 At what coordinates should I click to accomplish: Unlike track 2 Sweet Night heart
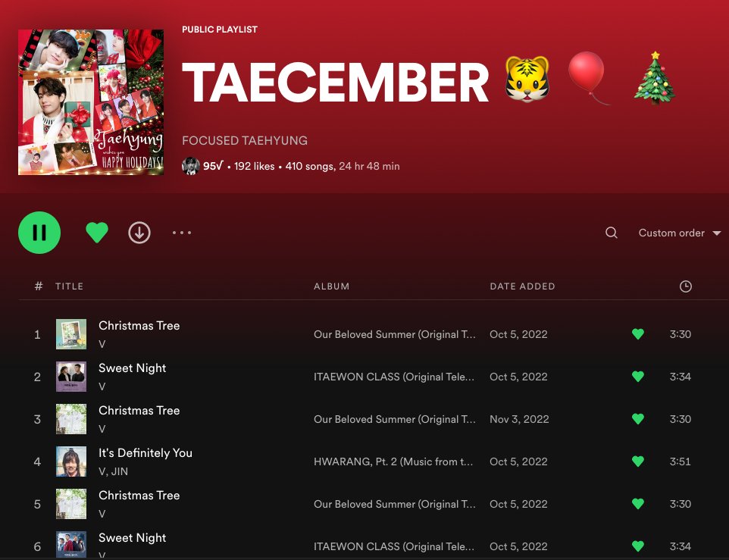pyautogui.click(x=638, y=376)
